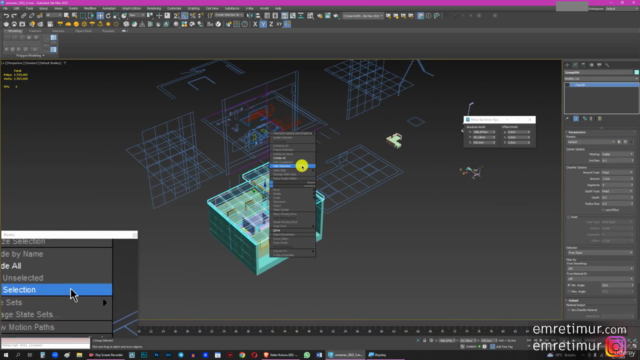Toggle the Max. Angle checkbox

tap(569, 291)
